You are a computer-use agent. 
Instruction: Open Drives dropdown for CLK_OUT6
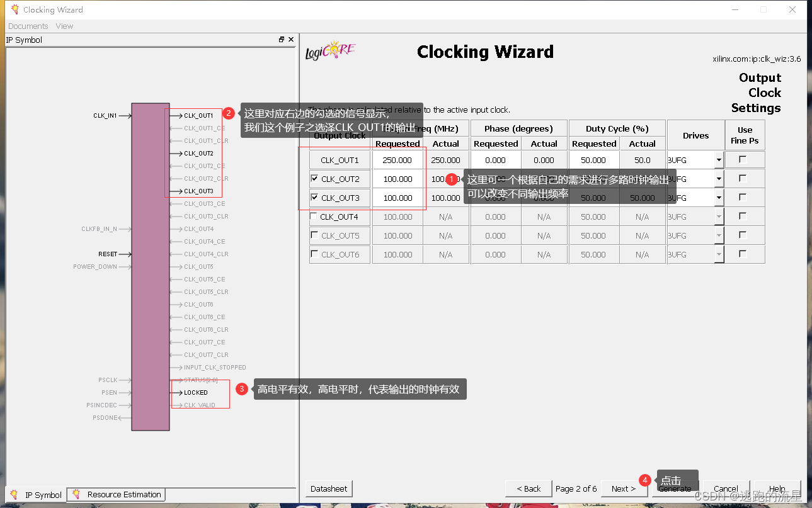click(719, 254)
